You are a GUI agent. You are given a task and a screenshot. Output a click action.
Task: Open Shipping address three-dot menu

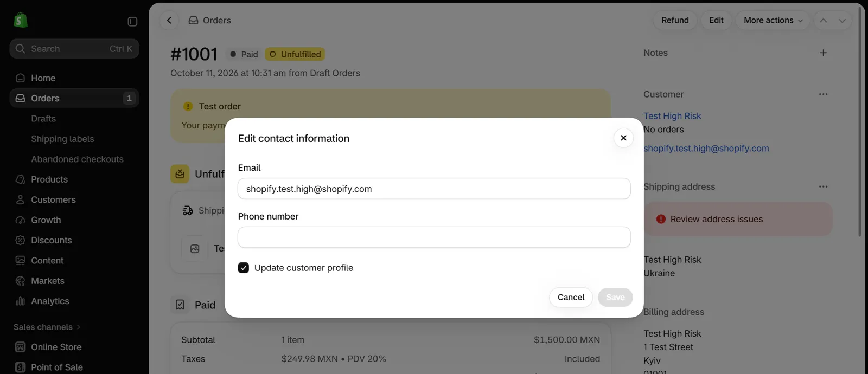(x=824, y=186)
